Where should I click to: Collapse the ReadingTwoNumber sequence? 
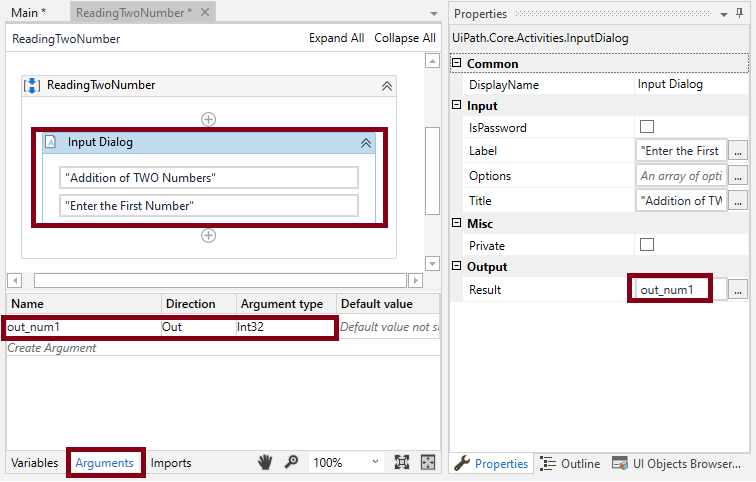tap(387, 86)
